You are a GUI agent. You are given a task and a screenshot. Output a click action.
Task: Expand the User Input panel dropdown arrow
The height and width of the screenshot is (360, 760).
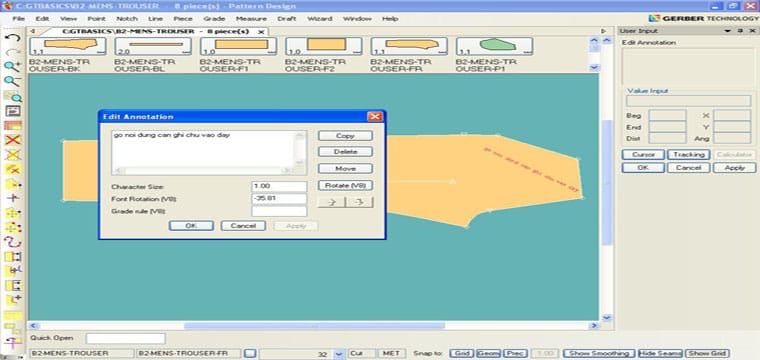point(727,31)
